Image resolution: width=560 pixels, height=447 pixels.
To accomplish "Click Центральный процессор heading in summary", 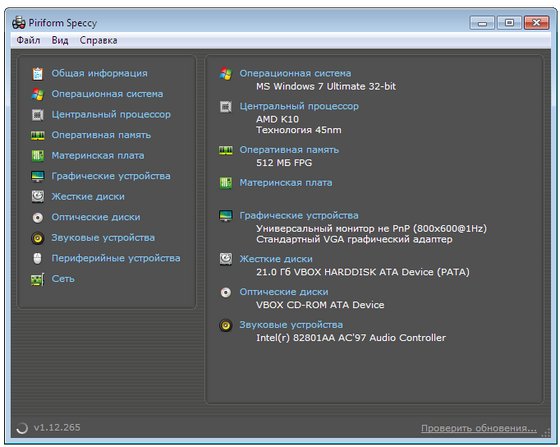I will point(299,106).
